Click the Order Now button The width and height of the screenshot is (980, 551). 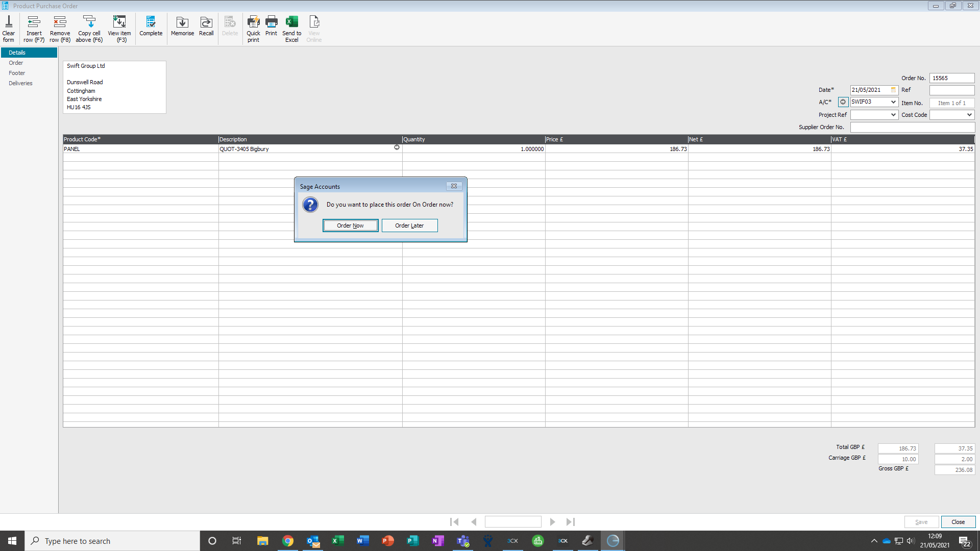[350, 226]
